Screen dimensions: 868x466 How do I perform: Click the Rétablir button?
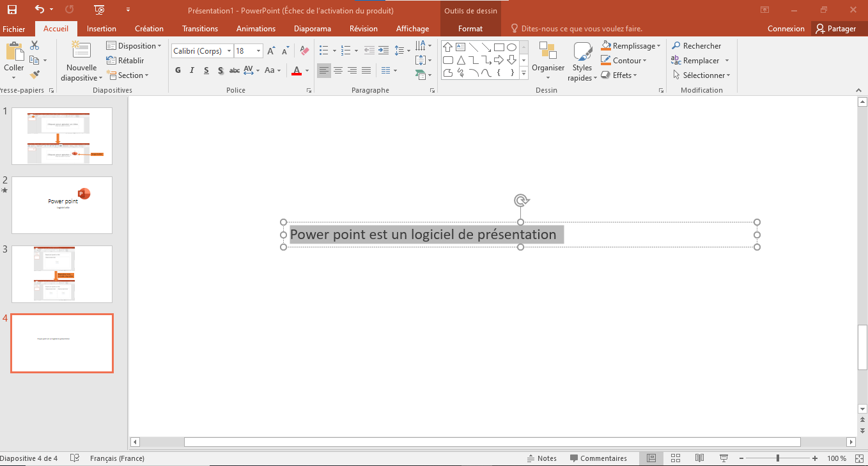coord(125,61)
